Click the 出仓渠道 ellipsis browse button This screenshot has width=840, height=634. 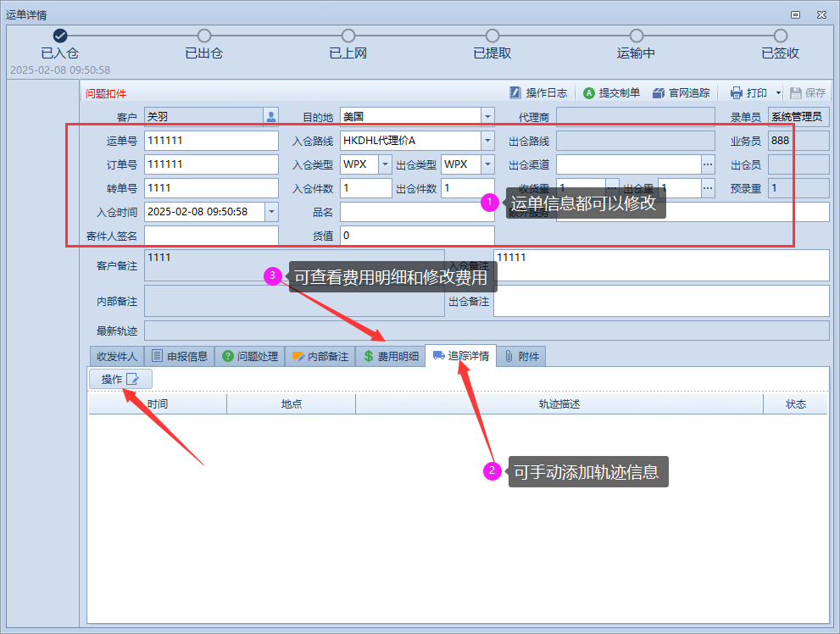pyautogui.click(x=708, y=164)
